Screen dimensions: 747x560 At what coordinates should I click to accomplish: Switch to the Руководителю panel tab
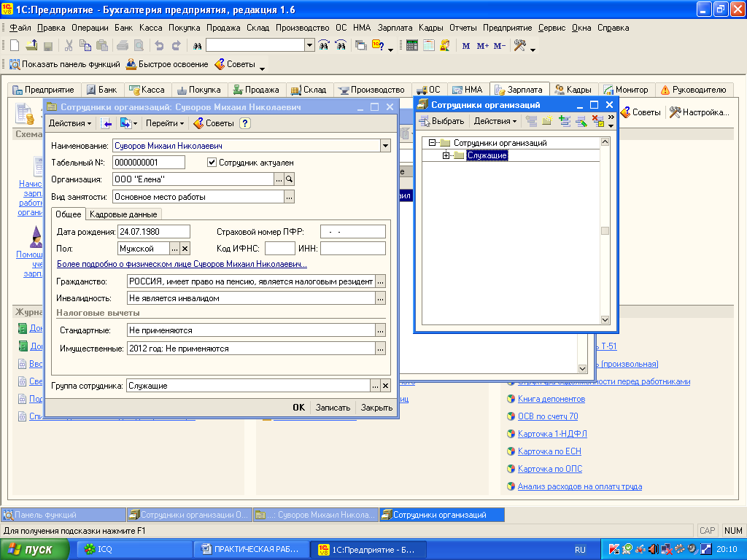(694, 90)
